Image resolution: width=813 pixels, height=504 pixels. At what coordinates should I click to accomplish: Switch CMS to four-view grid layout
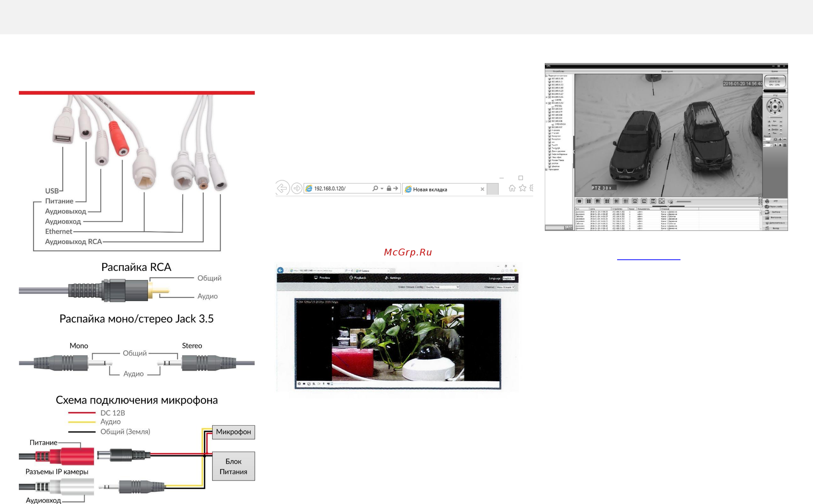(x=589, y=201)
